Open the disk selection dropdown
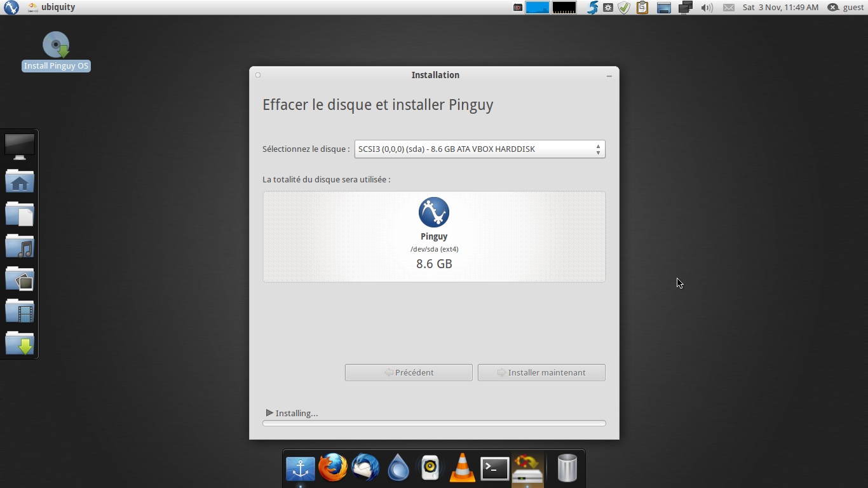This screenshot has width=868, height=488. [x=480, y=149]
